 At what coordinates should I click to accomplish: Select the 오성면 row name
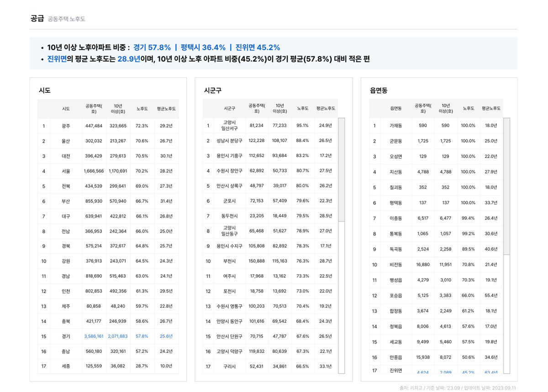coord(396,156)
